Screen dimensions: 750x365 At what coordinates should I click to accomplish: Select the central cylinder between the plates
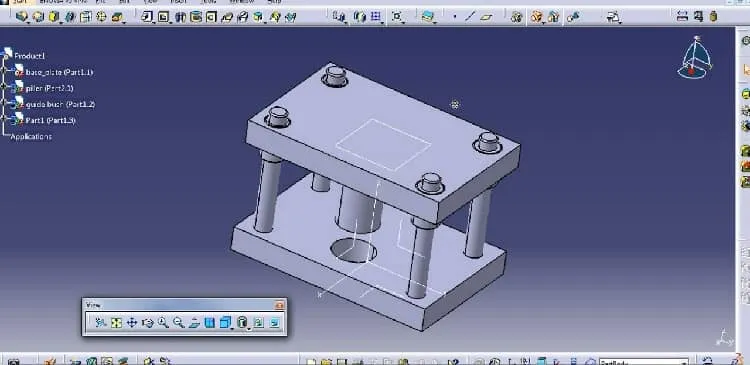tap(360, 211)
